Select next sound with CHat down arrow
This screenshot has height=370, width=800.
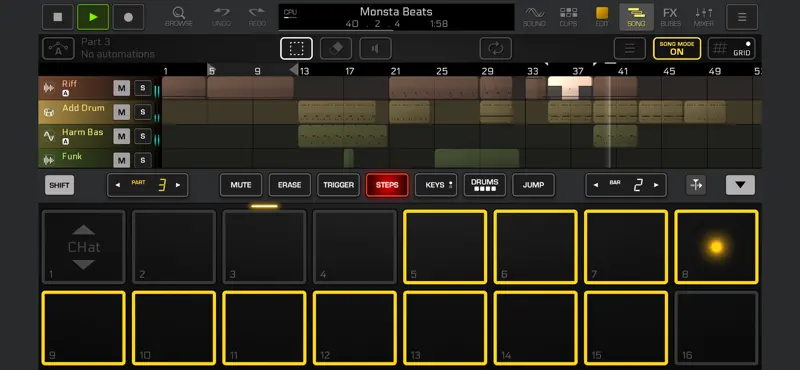point(83,264)
